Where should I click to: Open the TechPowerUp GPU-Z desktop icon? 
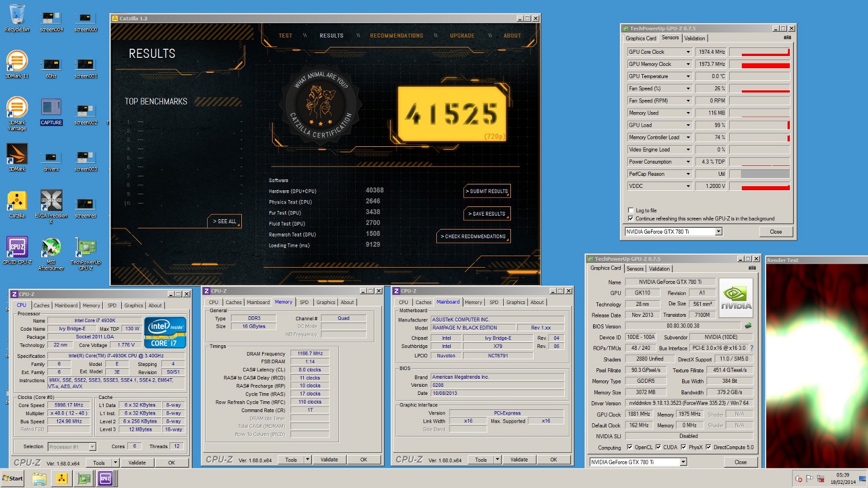coord(86,253)
